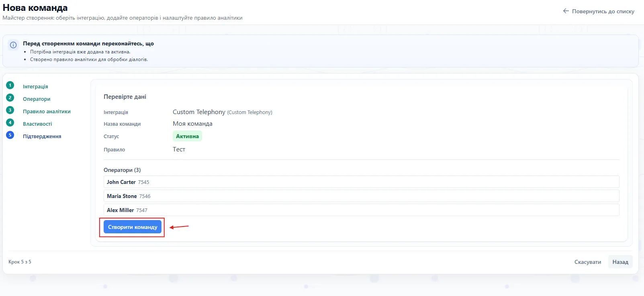The width and height of the screenshot is (644, 296).
Task: Open step 2 Оператори in the wizard
Action: point(37,99)
